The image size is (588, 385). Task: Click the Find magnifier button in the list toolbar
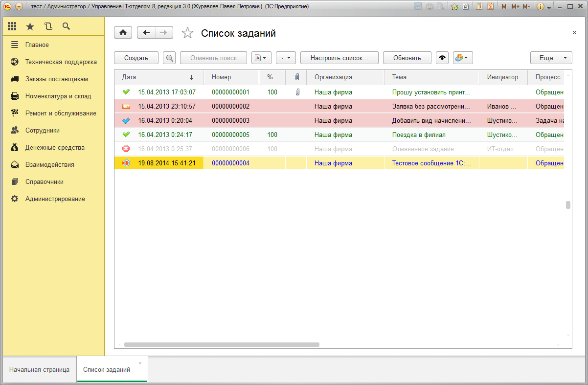pyautogui.click(x=169, y=58)
